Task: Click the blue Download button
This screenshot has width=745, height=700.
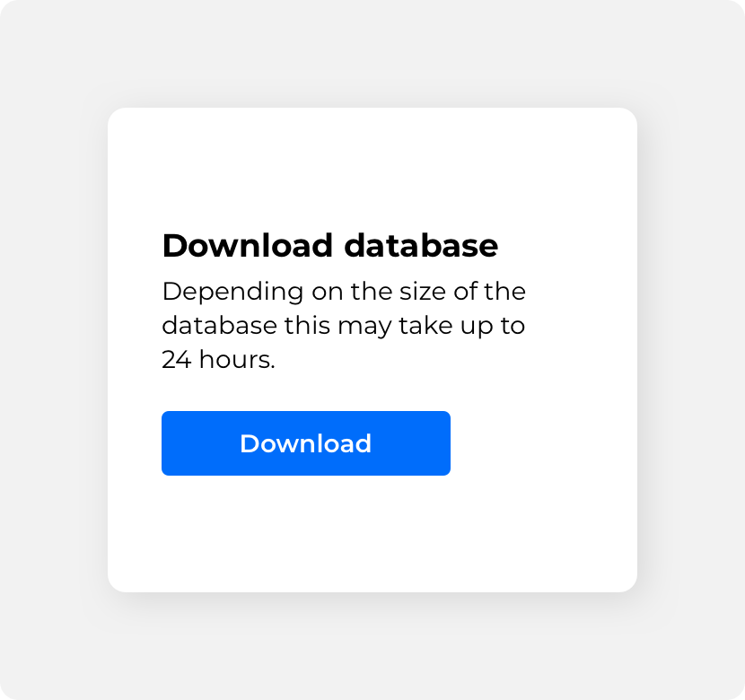Action: click(x=306, y=443)
